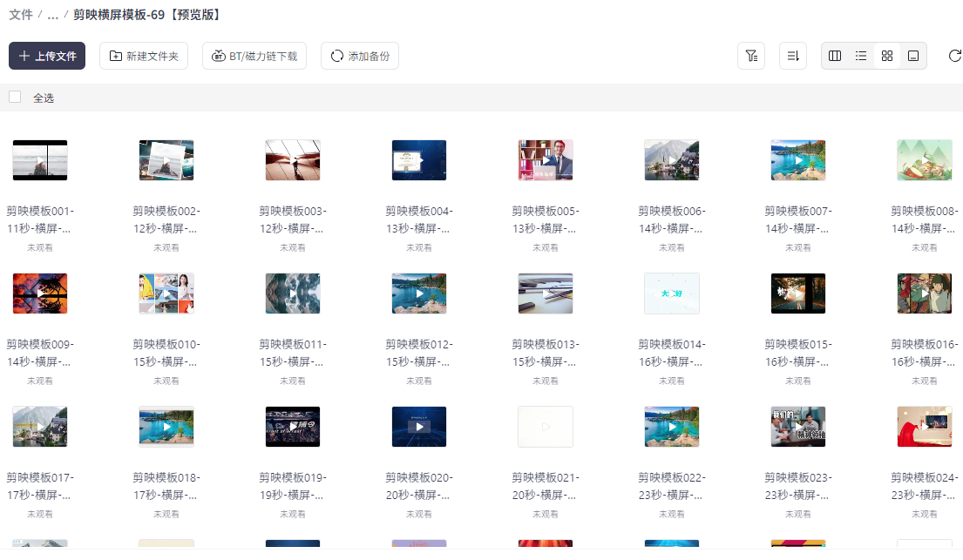Open the 剪映模板001 thumbnail

point(40,160)
